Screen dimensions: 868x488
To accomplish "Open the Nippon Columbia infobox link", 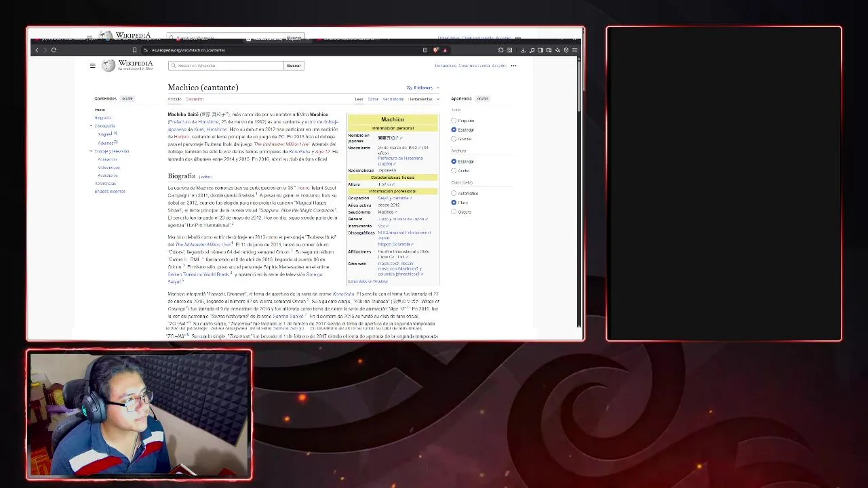I will pyautogui.click(x=394, y=244).
